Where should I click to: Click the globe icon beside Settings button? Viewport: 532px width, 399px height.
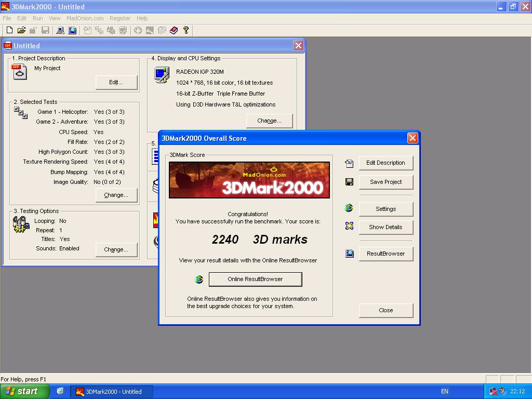pos(349,208)
